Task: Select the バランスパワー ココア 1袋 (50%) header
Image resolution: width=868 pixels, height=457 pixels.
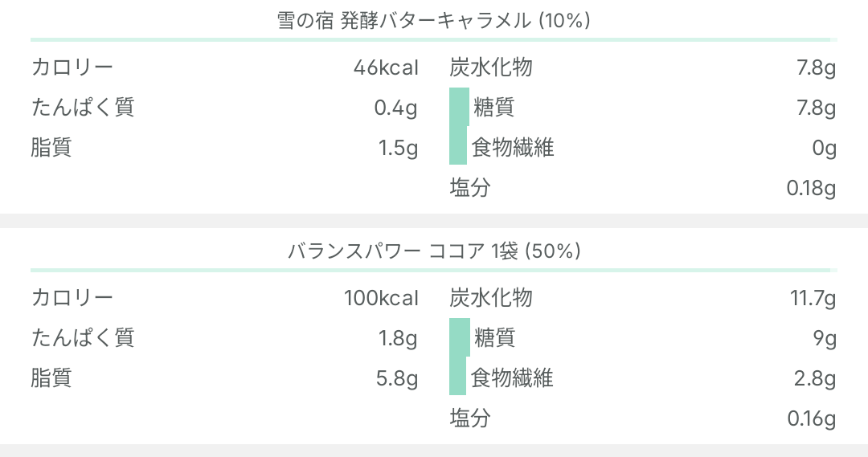Action: click(x=433, y=251)
